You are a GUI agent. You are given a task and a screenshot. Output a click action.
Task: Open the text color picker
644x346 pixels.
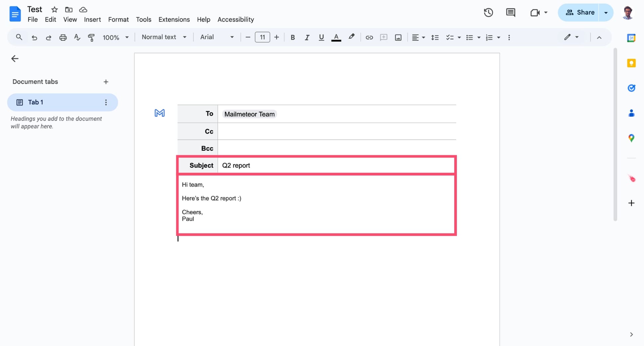click(336, 37)
